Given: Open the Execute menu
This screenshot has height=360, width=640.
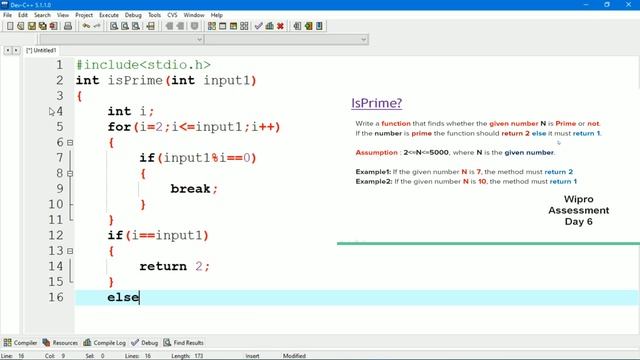Looking at the screenshot, I should tap(109, 15).
